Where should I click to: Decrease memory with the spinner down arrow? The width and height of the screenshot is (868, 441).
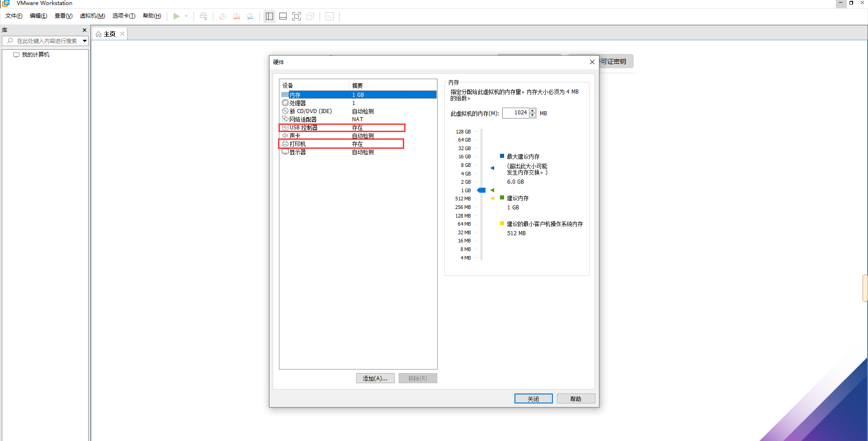pos(533,115)
